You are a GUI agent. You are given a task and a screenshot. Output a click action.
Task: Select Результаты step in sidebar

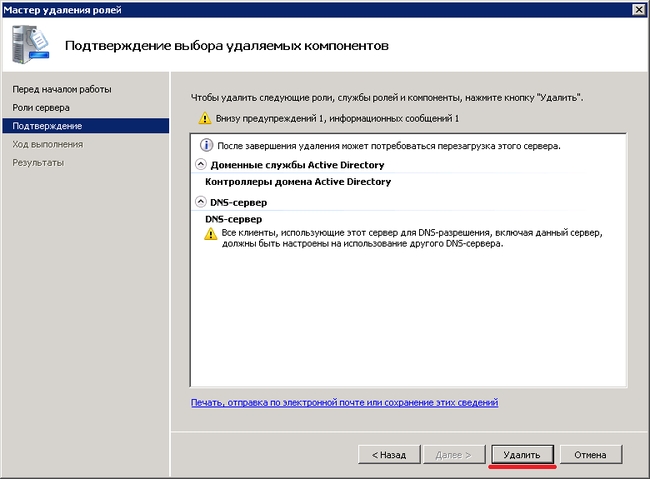[38, 162]
